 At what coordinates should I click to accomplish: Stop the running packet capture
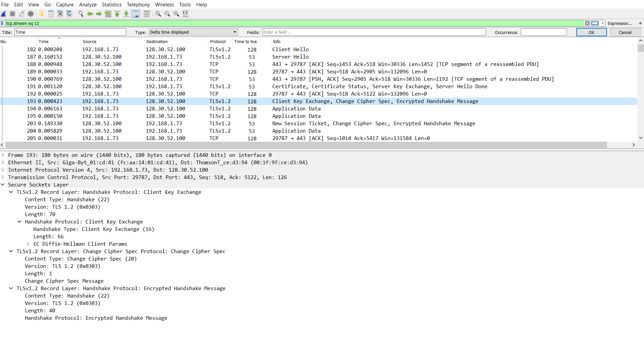(x=12, y=14)
